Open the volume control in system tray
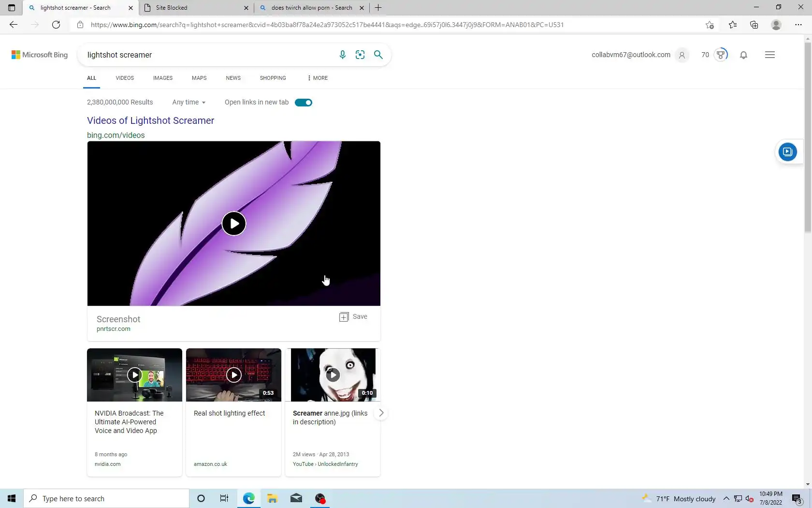 tap(750, 499)
